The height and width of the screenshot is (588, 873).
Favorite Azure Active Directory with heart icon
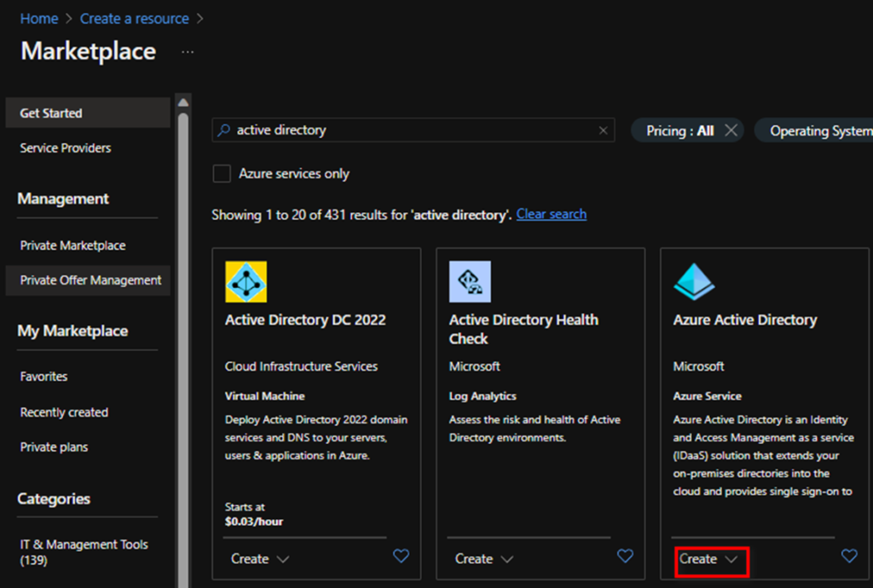[x=849, y=556]
